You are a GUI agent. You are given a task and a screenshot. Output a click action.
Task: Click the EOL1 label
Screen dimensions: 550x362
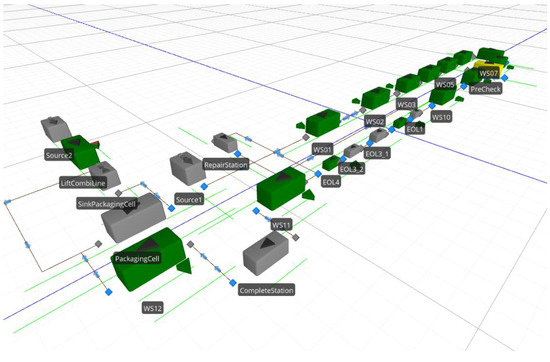pyautogui.click(x=415, y=129)
